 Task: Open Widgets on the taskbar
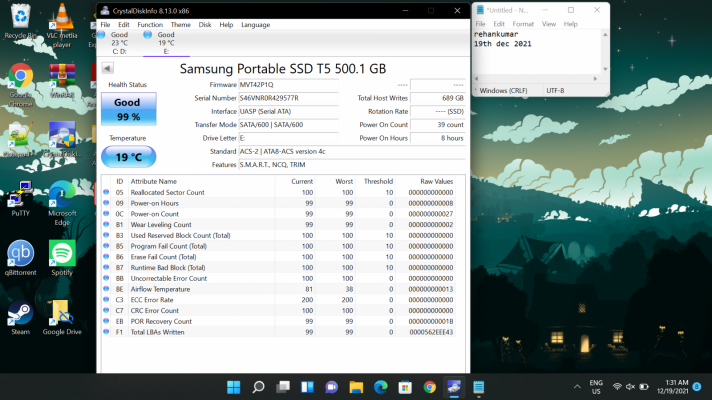[x=307, y=387]
